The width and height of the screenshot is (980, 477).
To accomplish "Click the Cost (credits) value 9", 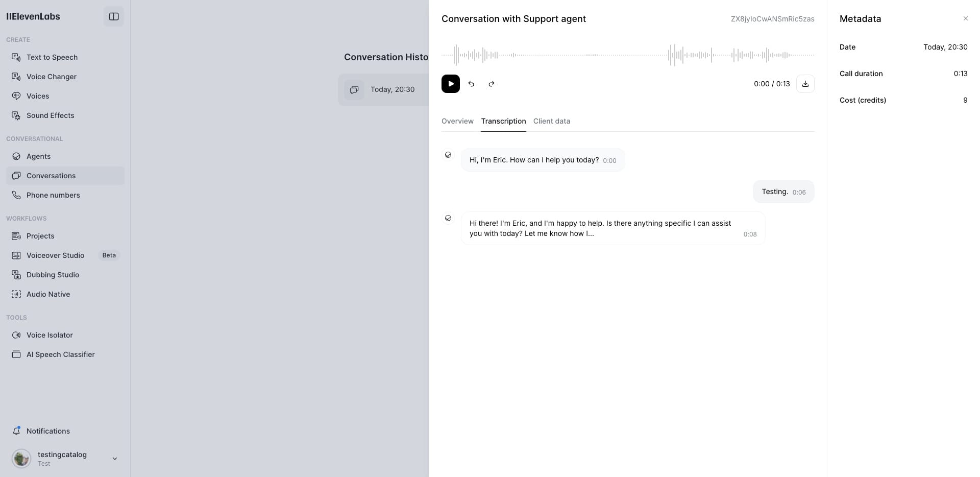I will pos(965,100).
